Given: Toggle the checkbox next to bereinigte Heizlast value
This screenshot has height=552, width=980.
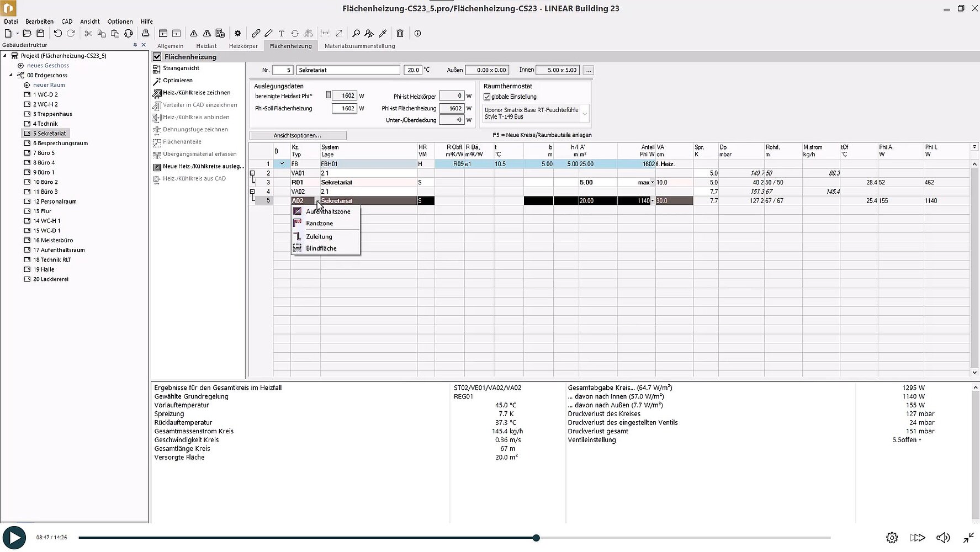Looking at the screenshot, I should [328, 95].
